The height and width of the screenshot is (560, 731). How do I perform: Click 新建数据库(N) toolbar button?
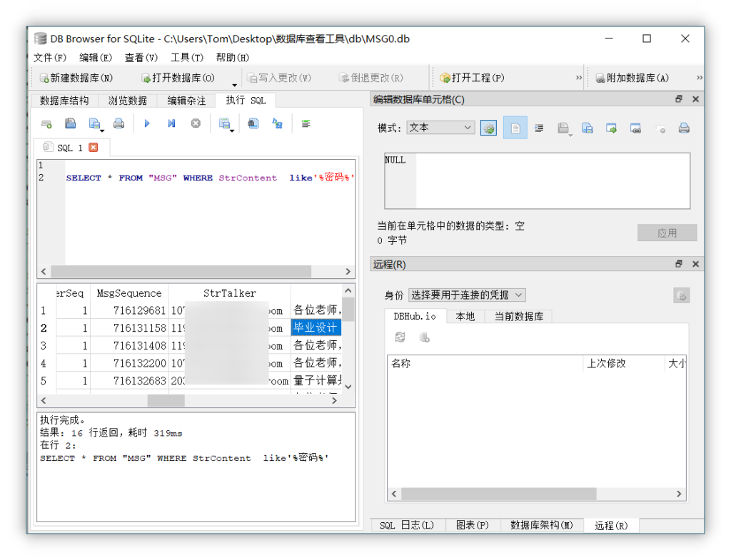(77, 78)
